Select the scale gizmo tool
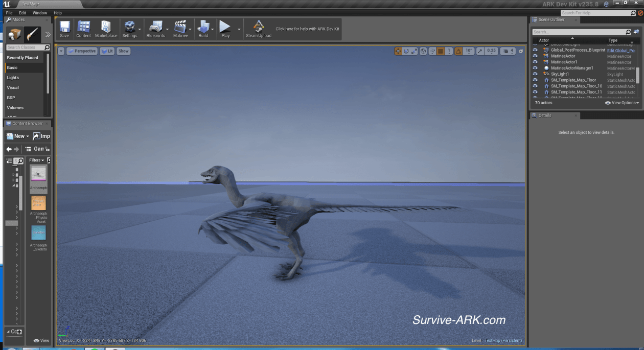 (415, 51)
